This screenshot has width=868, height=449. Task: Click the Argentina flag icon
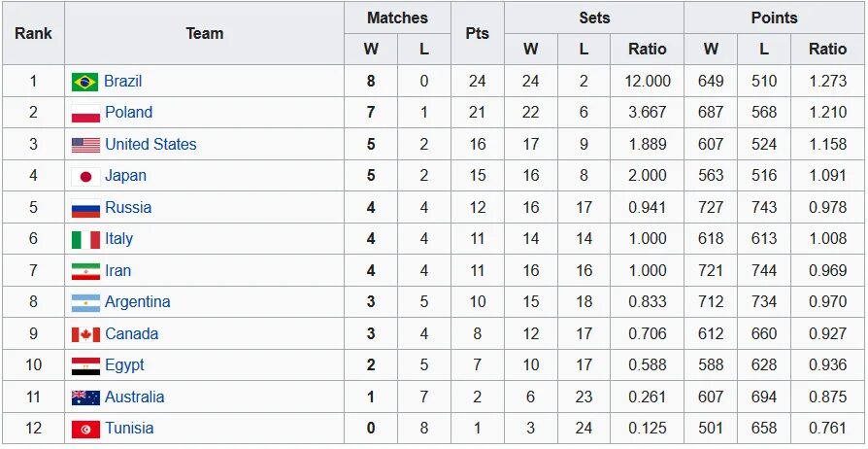[85, 303]
